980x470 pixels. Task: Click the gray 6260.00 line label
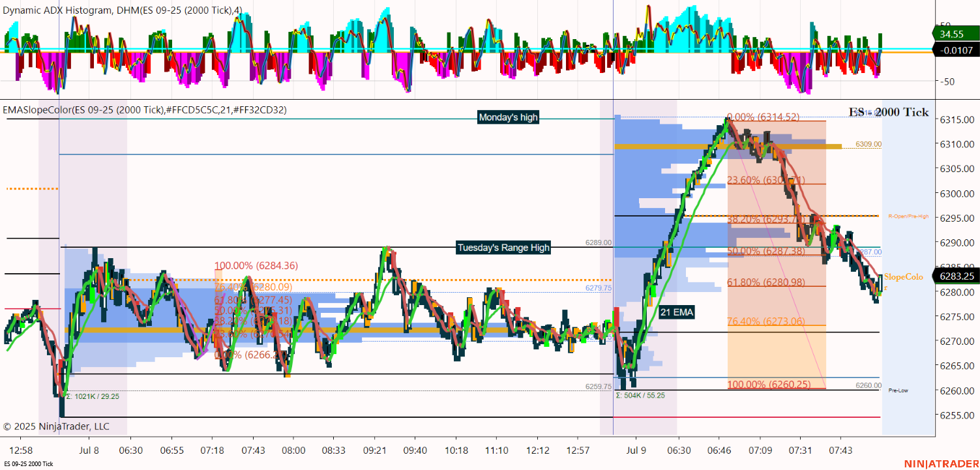(869, 385)
